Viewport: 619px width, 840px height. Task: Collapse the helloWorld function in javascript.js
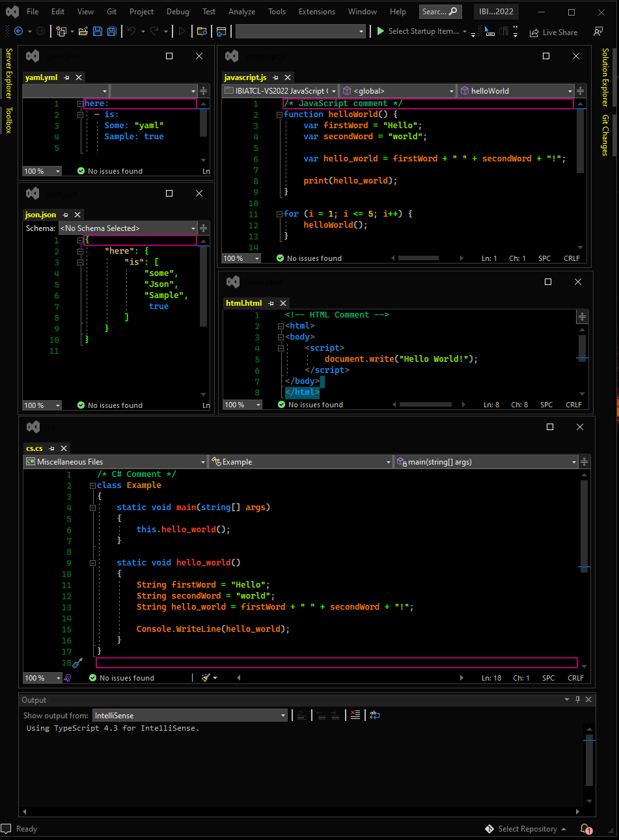pyautogui.click(x=281, y=114)
